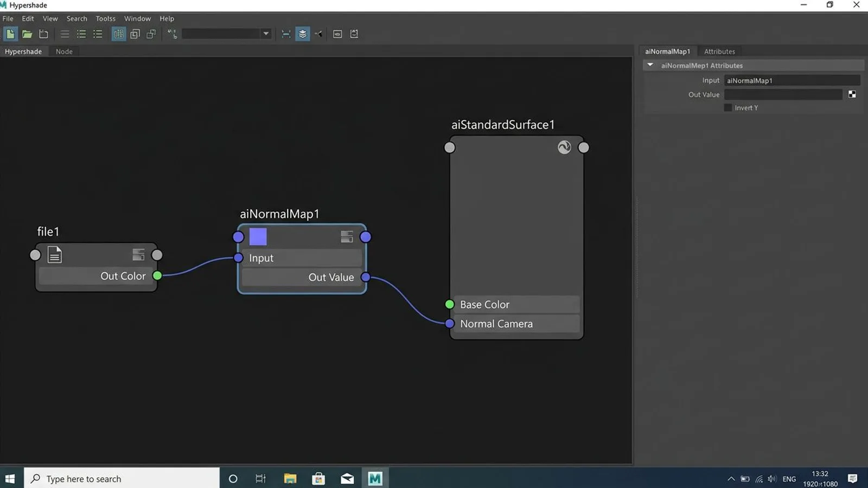This screenshot has height=488, width=868.
Task: Open File Explorer from the taskbar
Action: pyautogui.click(x=290, y=478)
